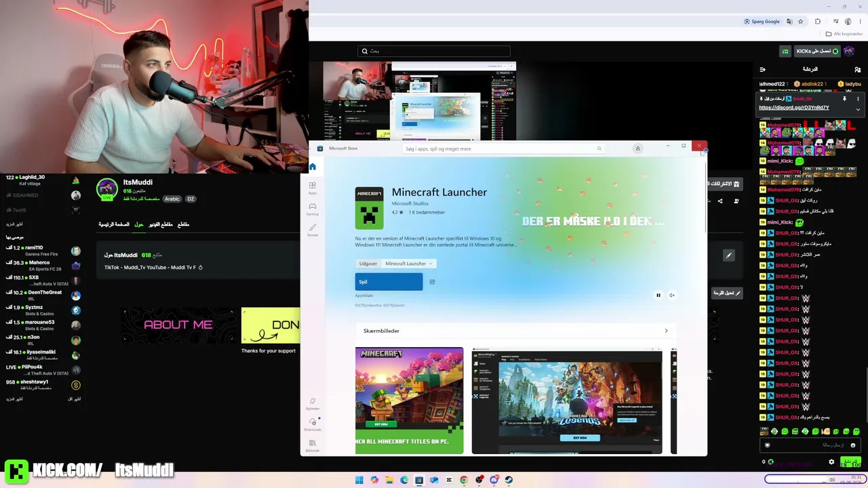868x488 pixels.
Task: Open Microsoft Store from the taskbar
Action: (419, 481)
